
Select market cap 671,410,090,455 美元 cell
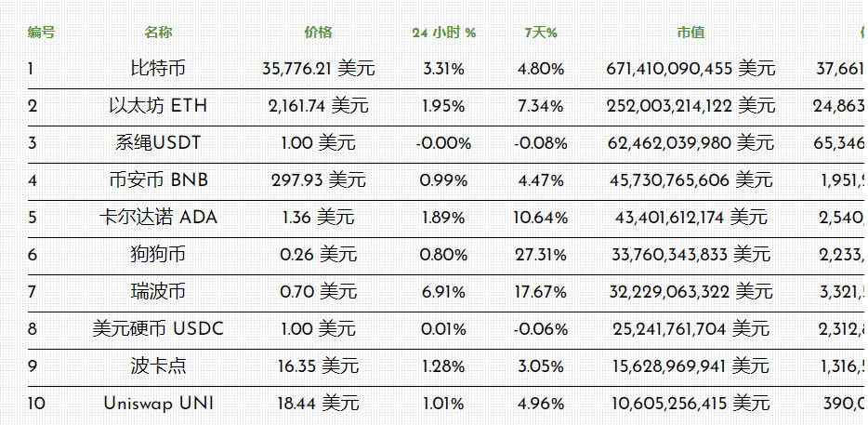coord(690,69)
